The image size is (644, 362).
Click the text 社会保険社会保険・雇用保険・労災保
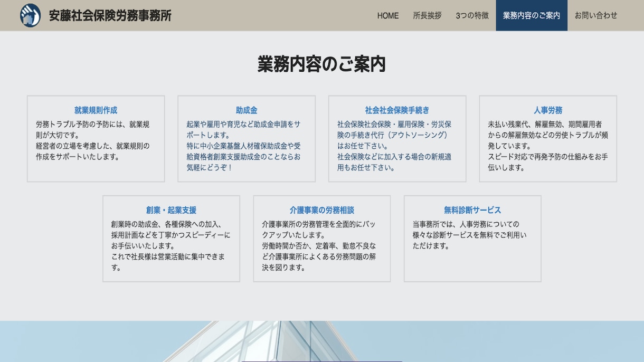(394, 125)
